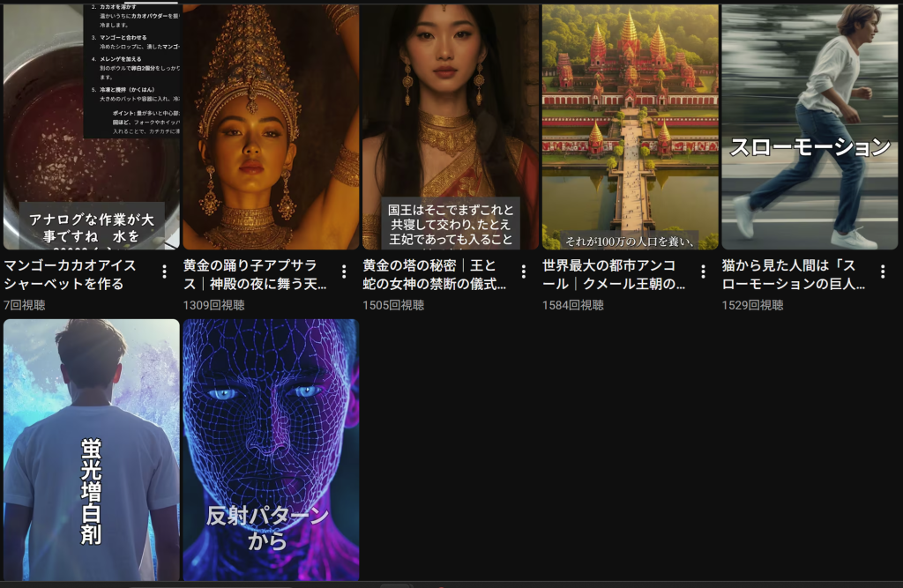Play the 蛍光増白剤 white t-shirt short
The image size is (903, 588).
tap(92, 450)
